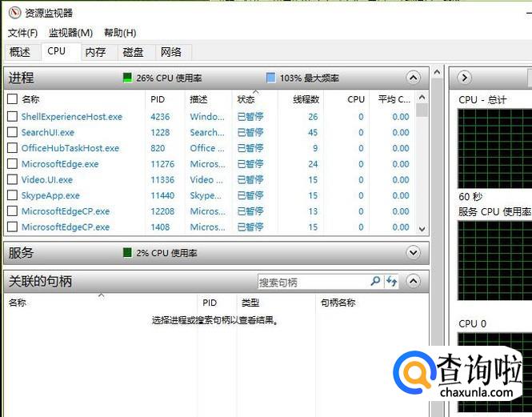Click the green indicator in 服务 header

tap(127, 253)
